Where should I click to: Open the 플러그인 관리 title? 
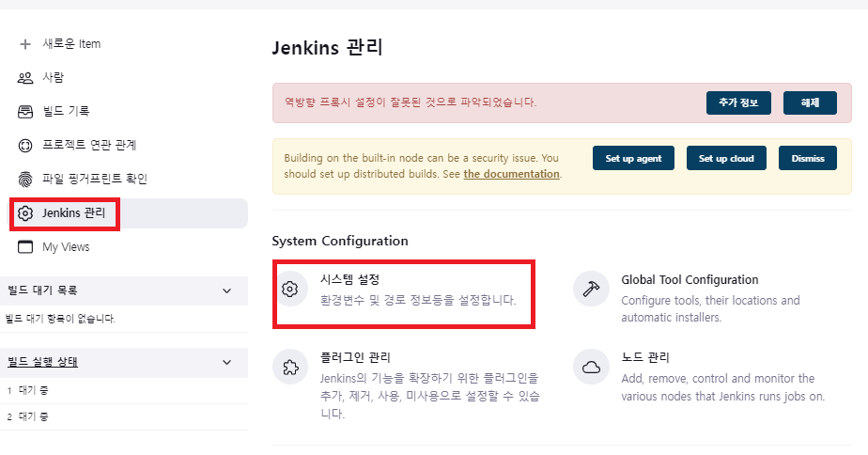355,357
